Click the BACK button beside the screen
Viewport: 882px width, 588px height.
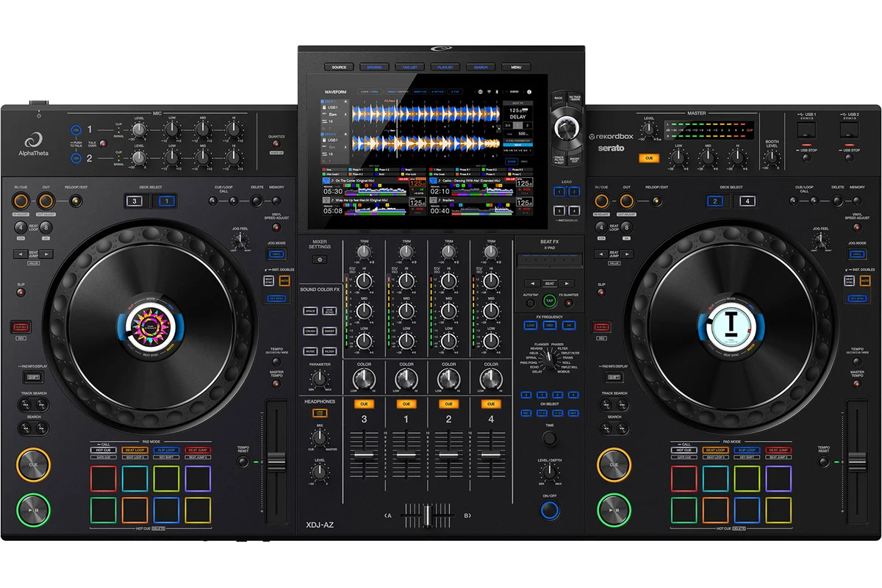[559, 98]
